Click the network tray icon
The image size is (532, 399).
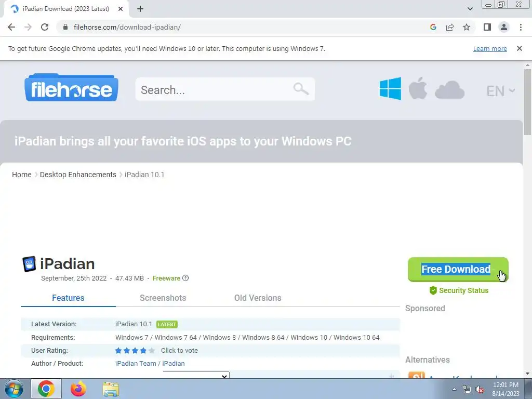pos(467,390)
